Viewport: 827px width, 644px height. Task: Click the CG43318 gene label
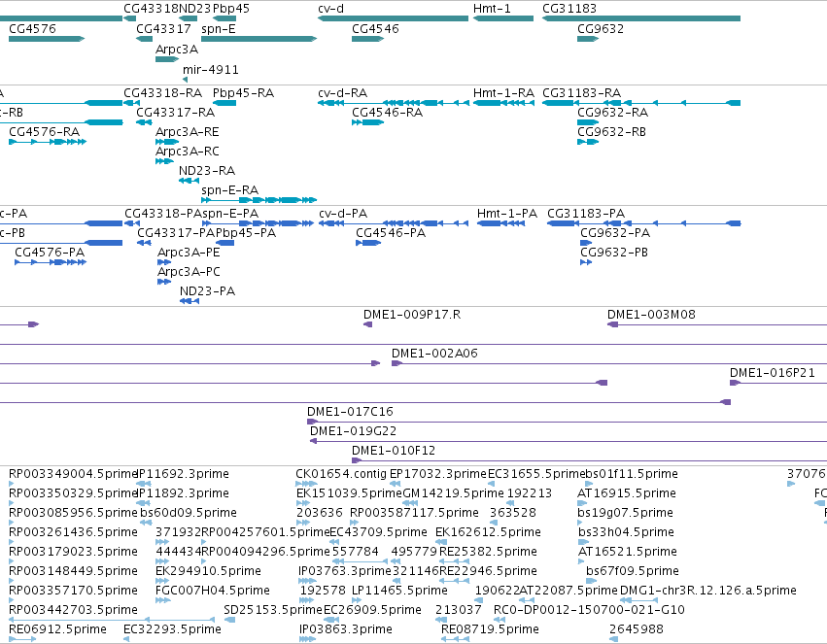point(151,9)
